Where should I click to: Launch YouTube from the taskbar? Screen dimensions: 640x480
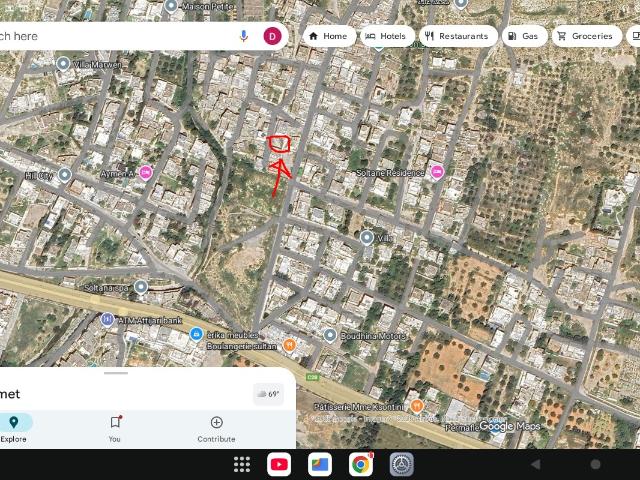279,464
